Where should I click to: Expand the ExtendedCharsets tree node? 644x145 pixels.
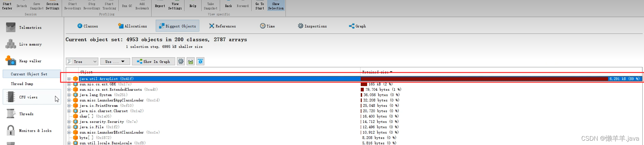(69, 89)
